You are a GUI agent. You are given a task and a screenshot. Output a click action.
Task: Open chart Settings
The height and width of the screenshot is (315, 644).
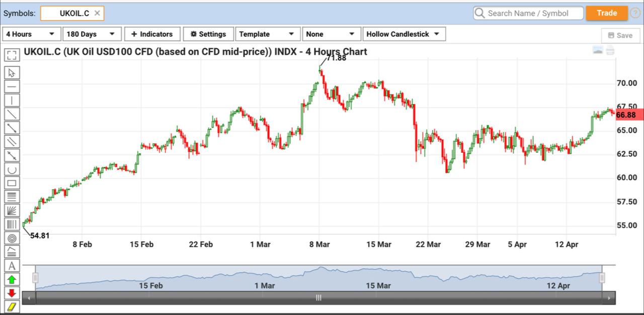tap(208, 34)
